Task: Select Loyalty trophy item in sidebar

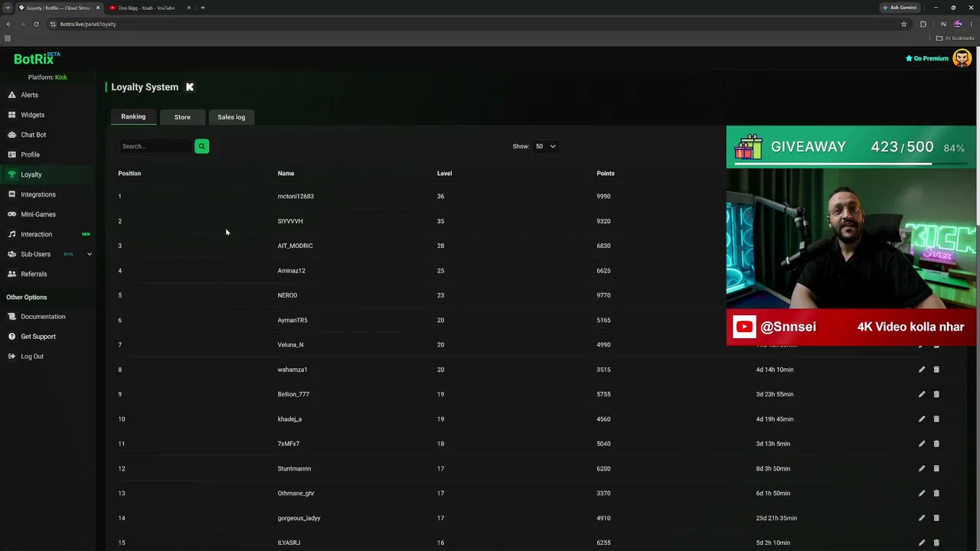Action: (31, 174)
